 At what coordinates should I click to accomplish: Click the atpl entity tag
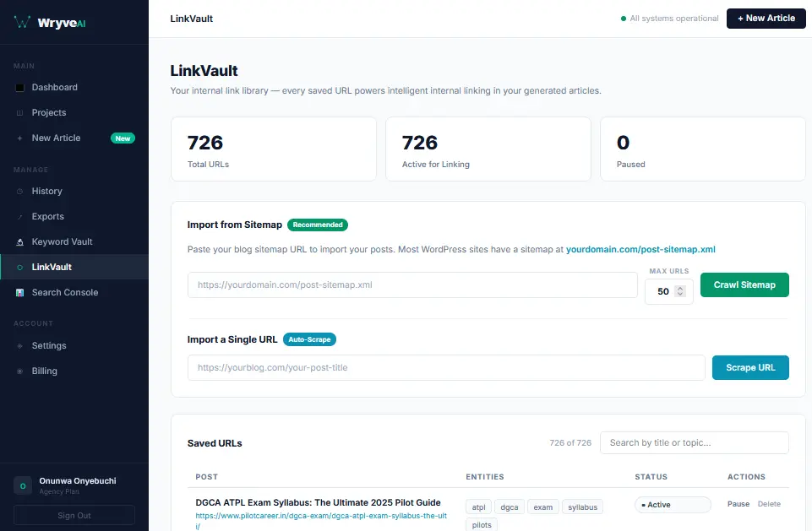point(478,507)
